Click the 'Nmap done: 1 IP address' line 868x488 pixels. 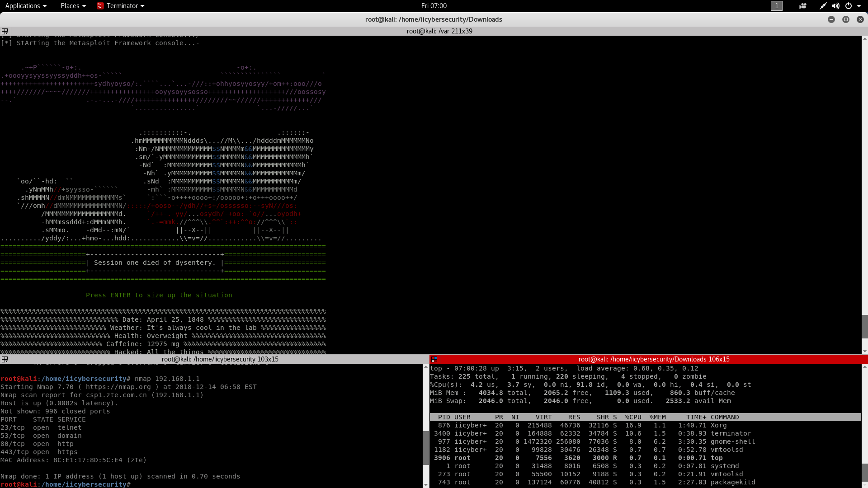tap(120, 476)
